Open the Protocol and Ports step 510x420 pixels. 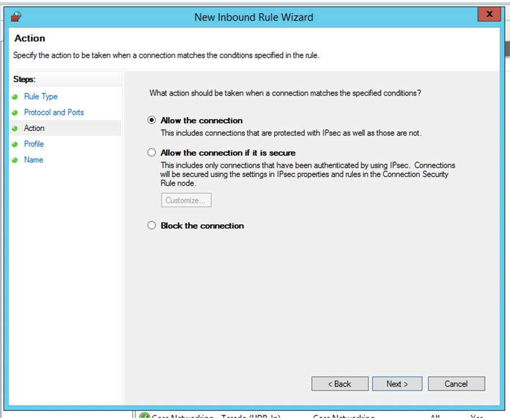tap(54, 113)
